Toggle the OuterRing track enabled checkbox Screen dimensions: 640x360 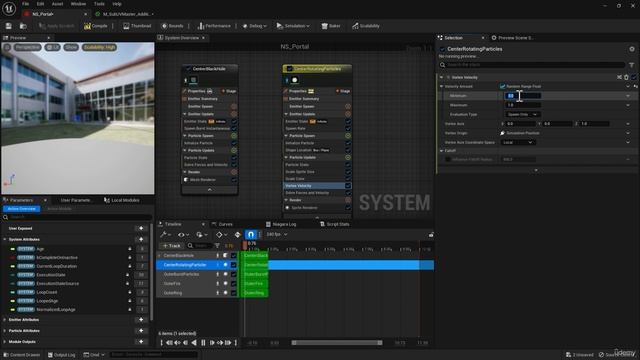pos(233,293)
